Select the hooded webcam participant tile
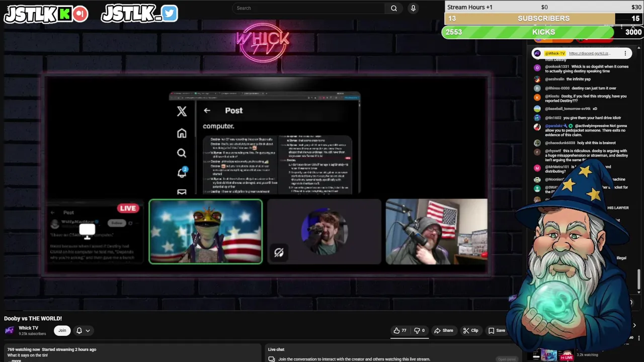The width and height of the screenshot is (644, 362). click(436, 232)
